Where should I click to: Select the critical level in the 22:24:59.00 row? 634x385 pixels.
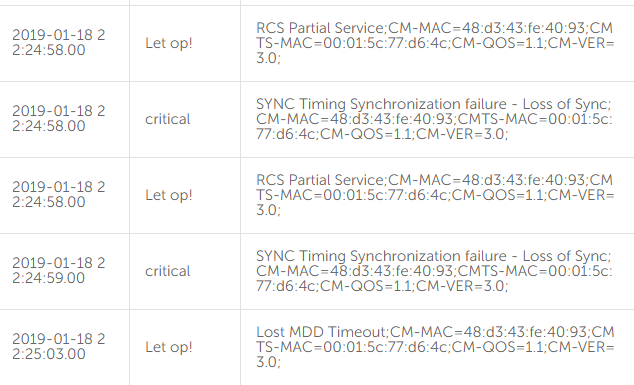167,271
